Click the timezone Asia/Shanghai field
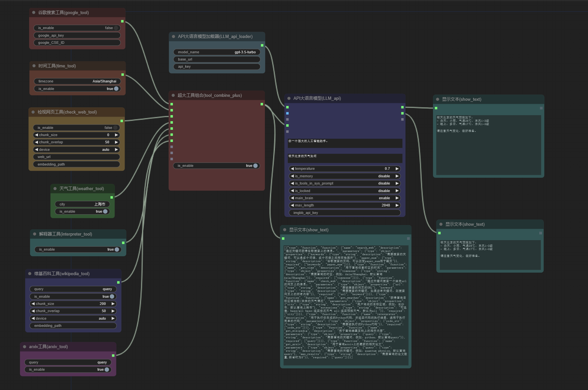 click(x=78, y=81)
